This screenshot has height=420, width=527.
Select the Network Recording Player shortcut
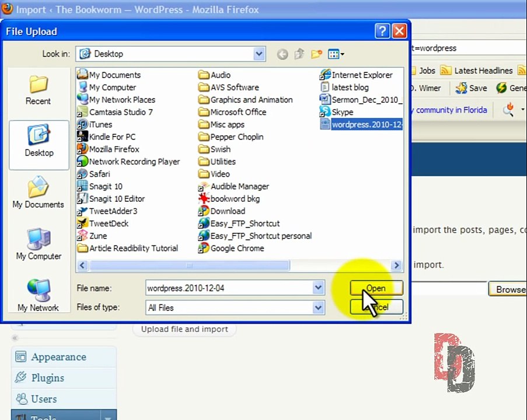click(129, 162)
